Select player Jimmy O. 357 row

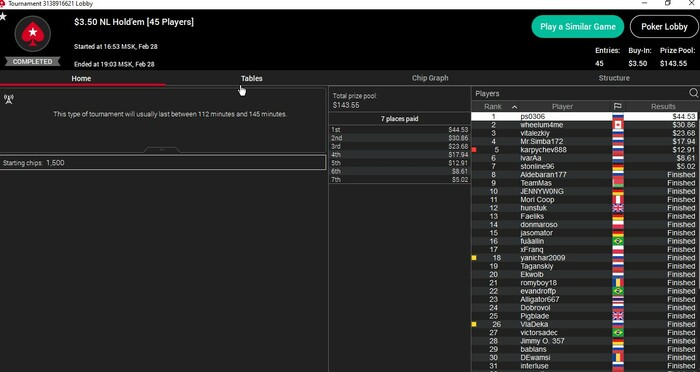[x=584, y=341]
